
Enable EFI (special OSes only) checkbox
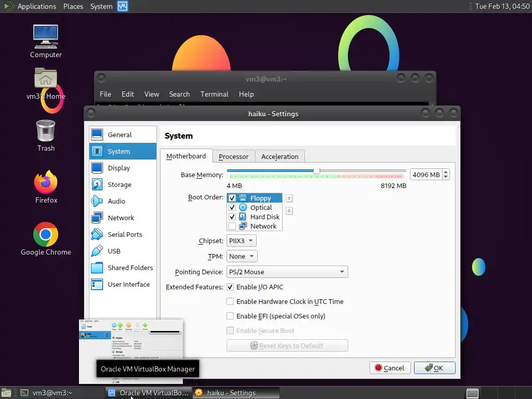pyautogui.click(x=230, y=316)
